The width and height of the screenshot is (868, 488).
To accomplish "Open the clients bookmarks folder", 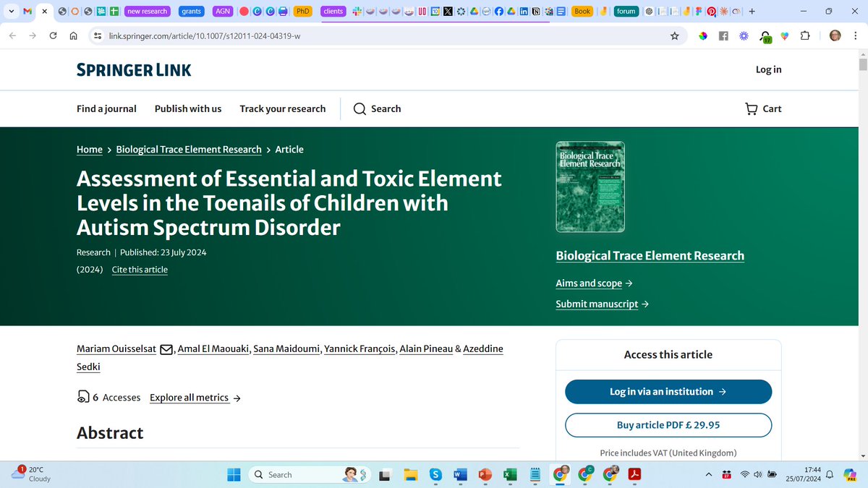I will [x=333, y=11].
